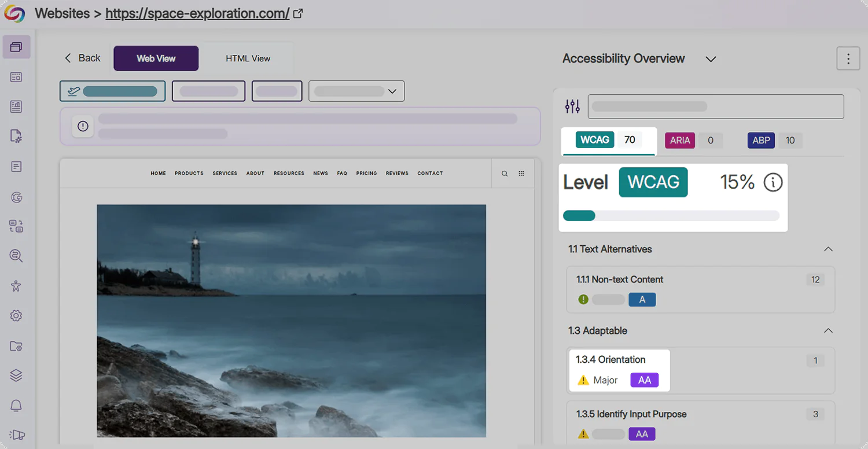Select the ARIA tab with 0 issues

click(x=694, y=140)
